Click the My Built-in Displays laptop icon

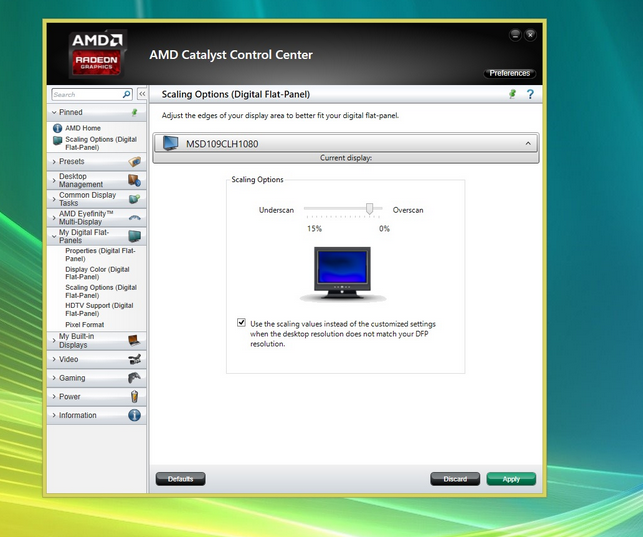[134, 340]
